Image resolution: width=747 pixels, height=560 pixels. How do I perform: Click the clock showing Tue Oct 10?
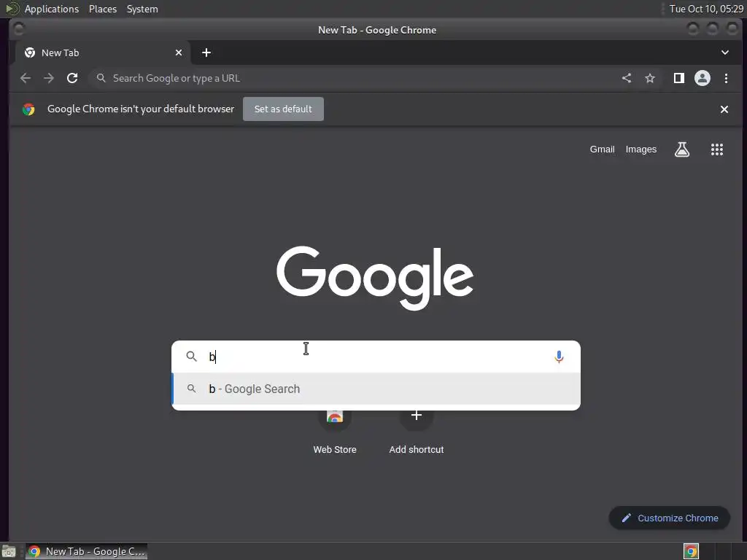706,9
